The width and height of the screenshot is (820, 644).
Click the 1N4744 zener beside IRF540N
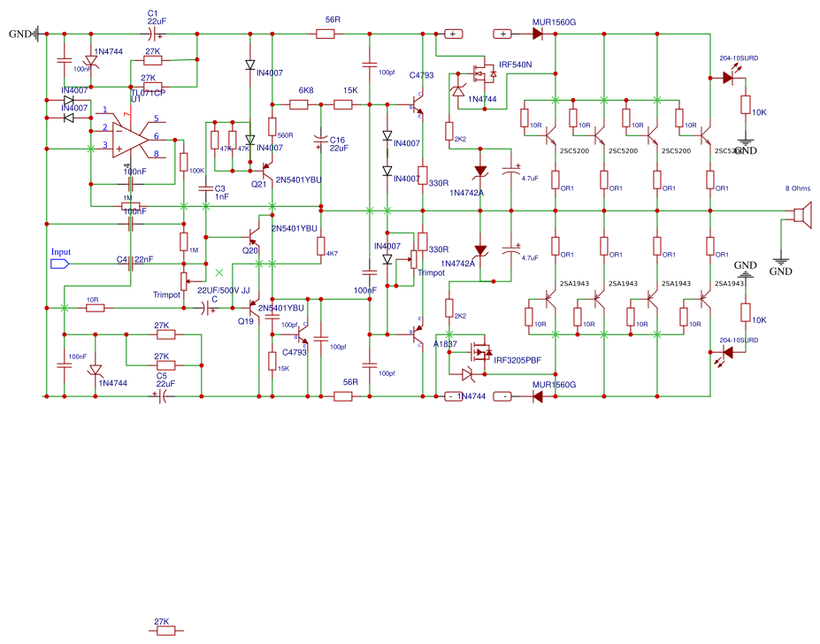click(458, 90)
